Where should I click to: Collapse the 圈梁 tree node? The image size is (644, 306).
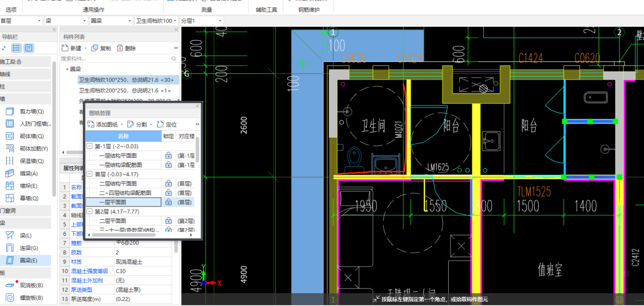coord(67,69)
